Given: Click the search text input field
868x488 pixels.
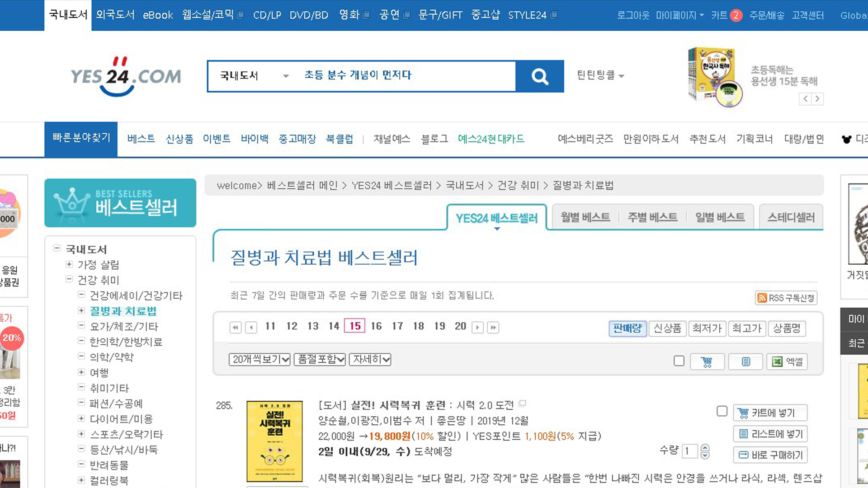Looking at the screenshot, I should [406, 76].
